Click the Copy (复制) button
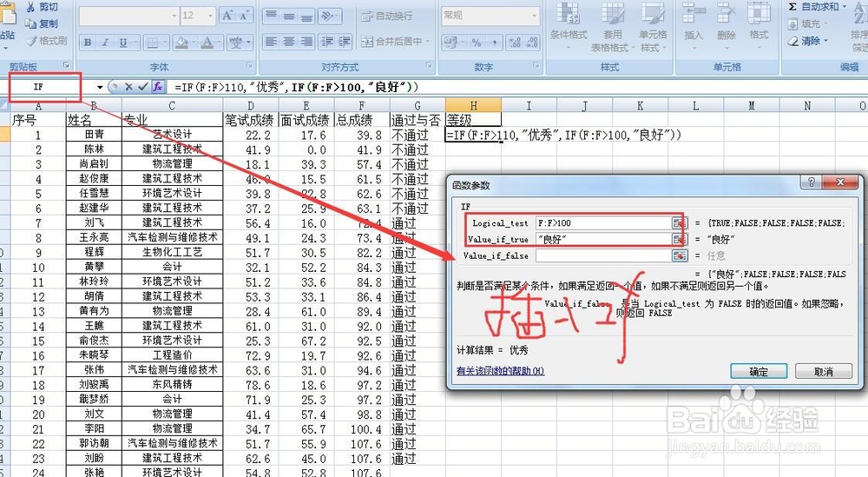 (42, 23)
